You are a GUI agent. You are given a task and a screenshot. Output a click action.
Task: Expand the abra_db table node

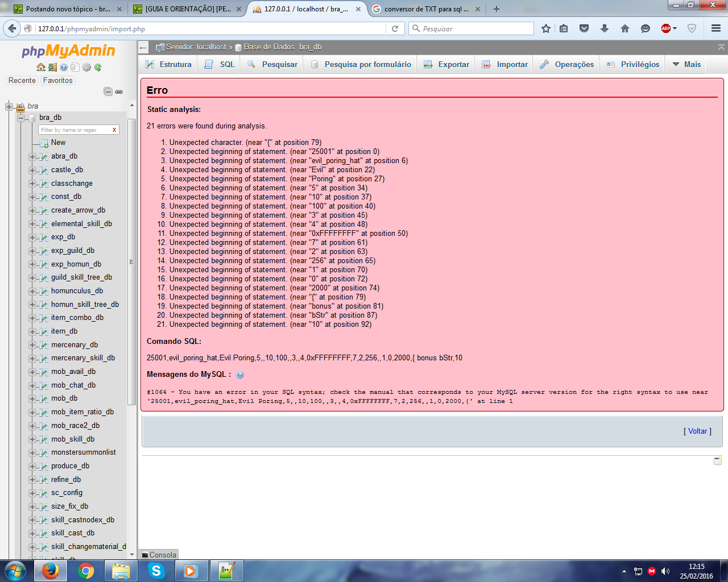tap(32, 157)
